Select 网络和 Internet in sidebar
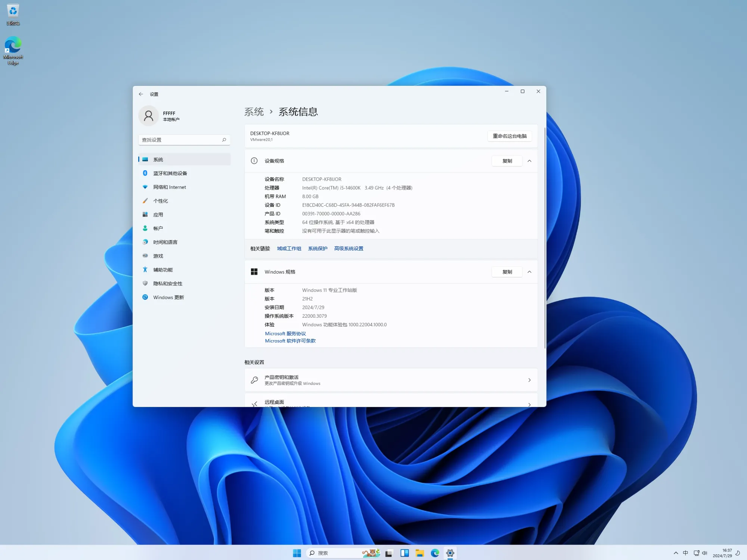The height and width of the screenshot is (560, 747). (x=170, y=187)
